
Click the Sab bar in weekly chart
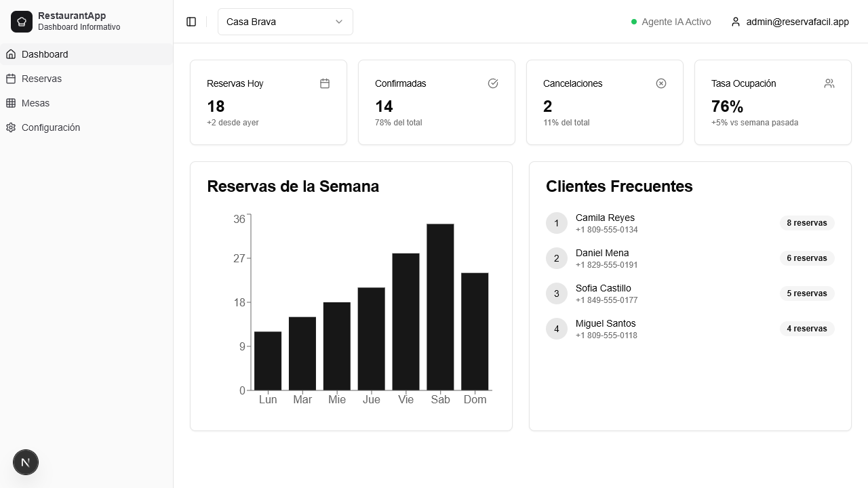point(440,307)
